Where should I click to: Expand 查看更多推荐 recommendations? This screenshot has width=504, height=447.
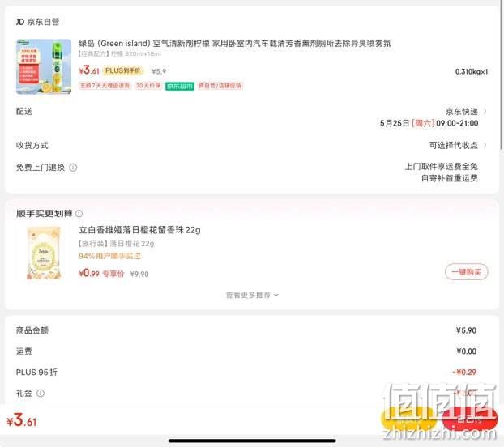pos(252,295)
